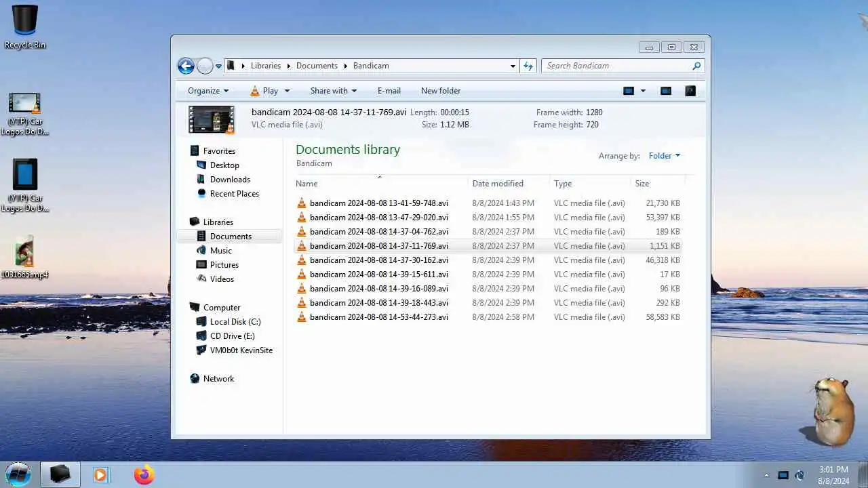
Task: Select Documents library in navigation pane
Action: tap(231, 237)
